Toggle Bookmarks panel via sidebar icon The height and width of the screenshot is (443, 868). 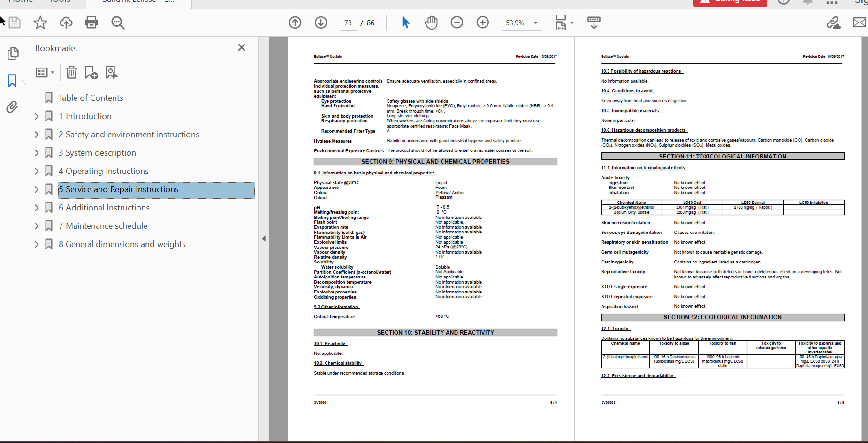tap(12, 81)
